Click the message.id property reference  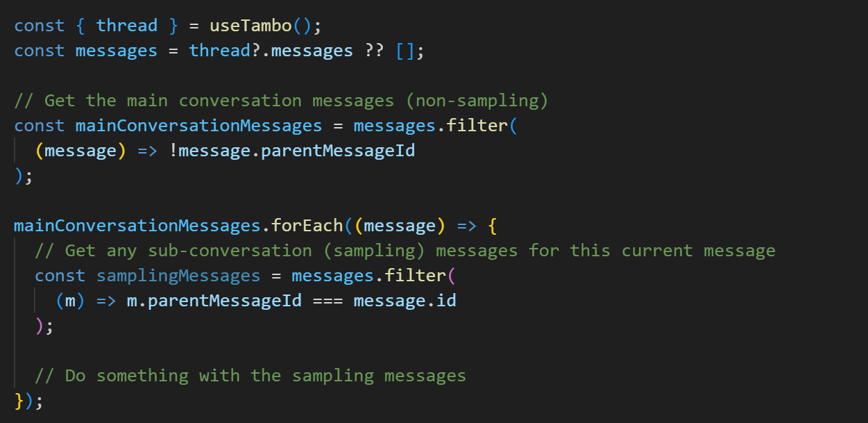[x=405, y=301]
